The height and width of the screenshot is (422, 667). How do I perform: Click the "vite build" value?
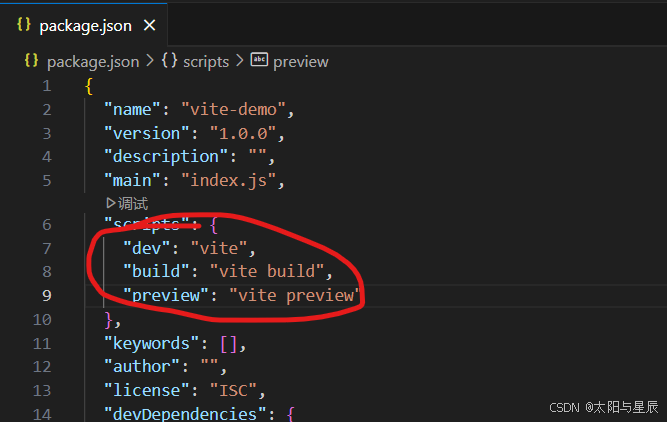point(267,271)
